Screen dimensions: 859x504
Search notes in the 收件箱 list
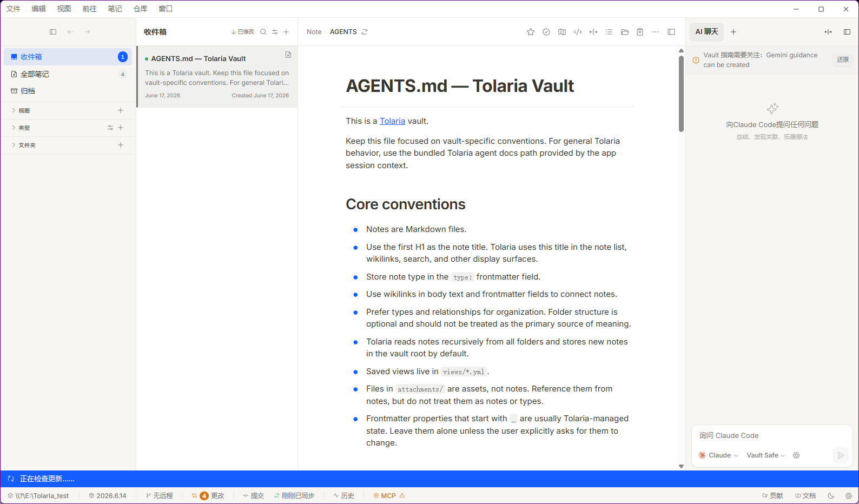pos(263,32)
